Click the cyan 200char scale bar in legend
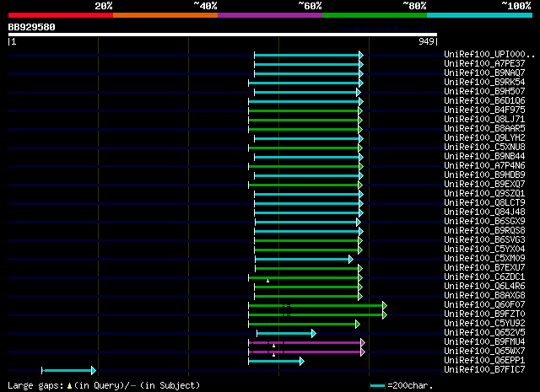This screenshot has width=540, height=392. (x=377, y=386)
